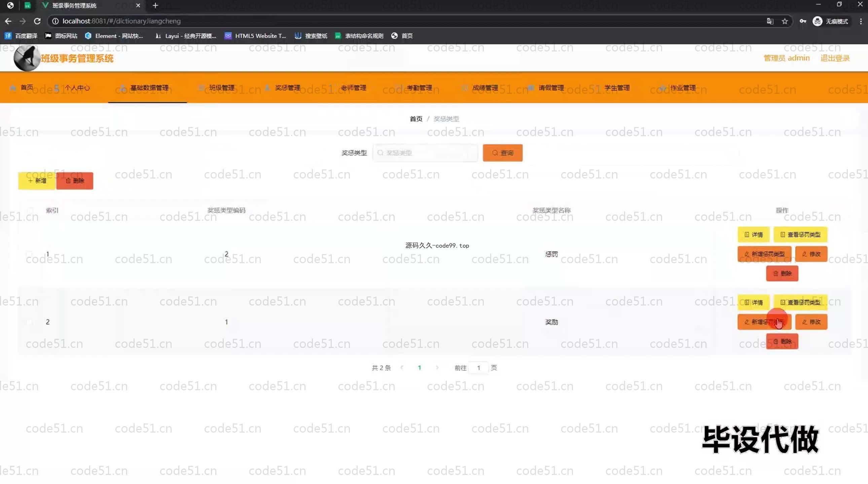The image size is (868, 484).
Task: Open the Layui bookmark
Action: point(186,36)
